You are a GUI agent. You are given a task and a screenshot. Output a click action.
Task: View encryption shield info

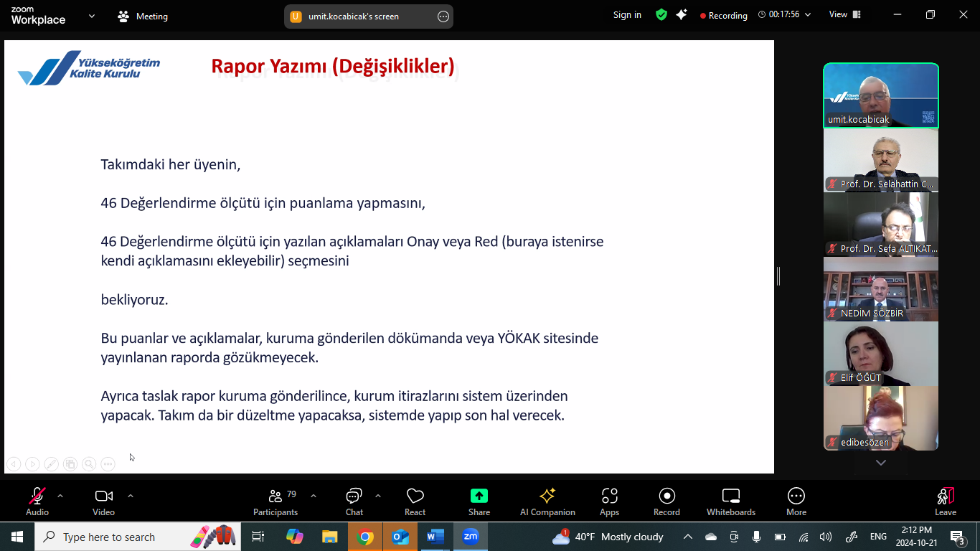661,14
